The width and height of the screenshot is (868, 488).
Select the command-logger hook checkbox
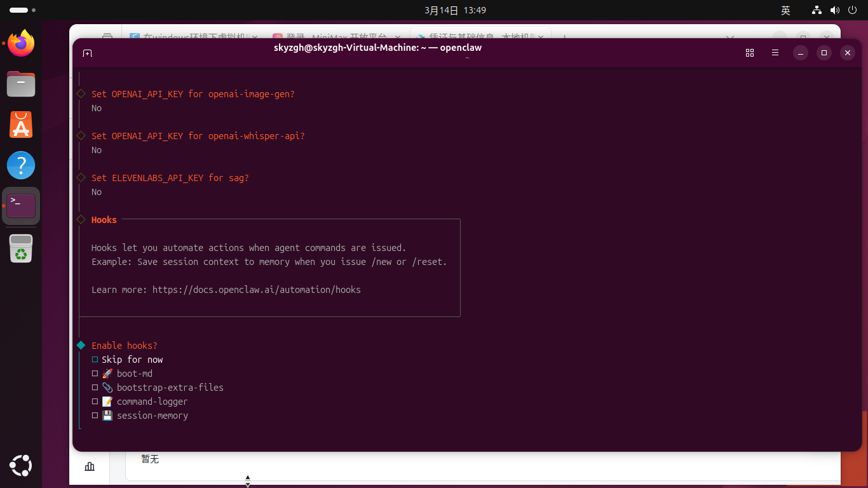(x=95, y=402)
